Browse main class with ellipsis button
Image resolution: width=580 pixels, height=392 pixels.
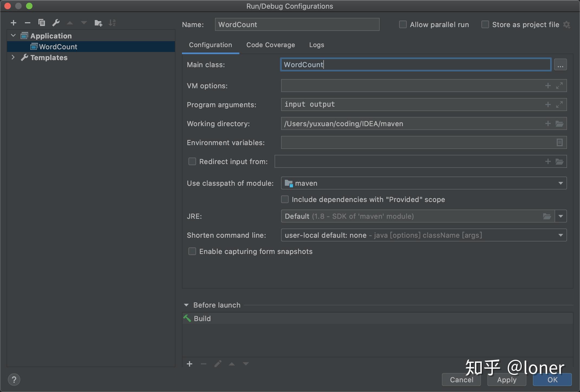[x=560, y=65]
